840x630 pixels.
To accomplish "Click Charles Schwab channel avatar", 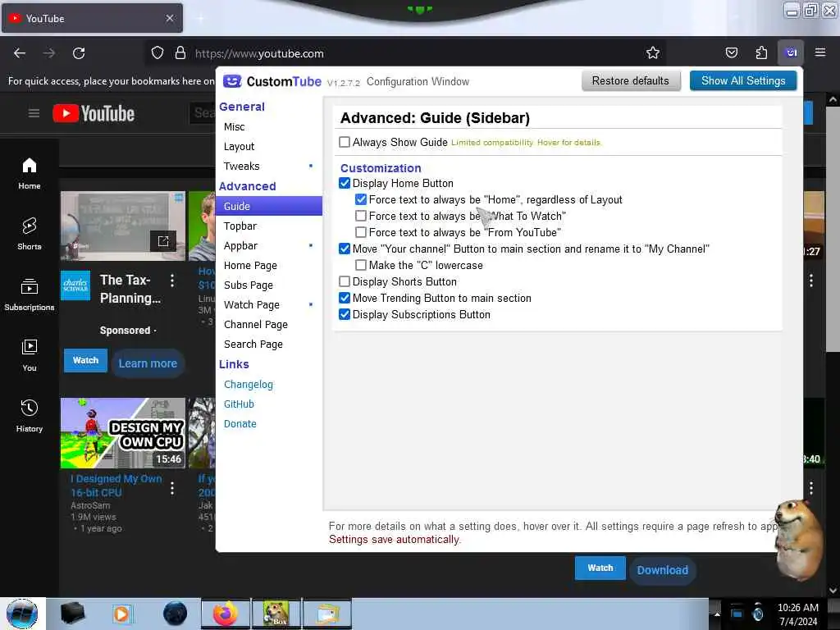I will click(x=75, y=285).
